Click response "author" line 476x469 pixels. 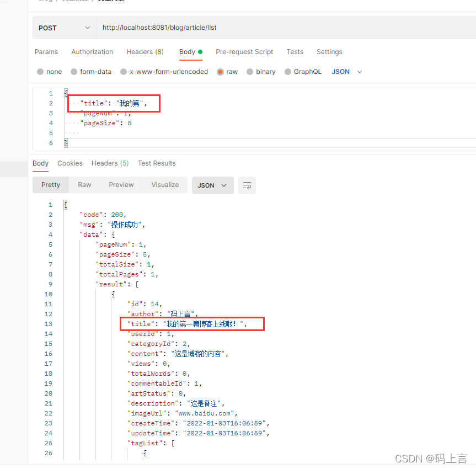162,314
